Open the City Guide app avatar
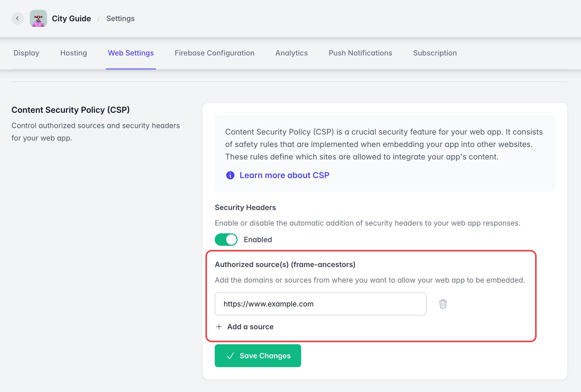Screen dimensions: 581x392 point(38,18)
